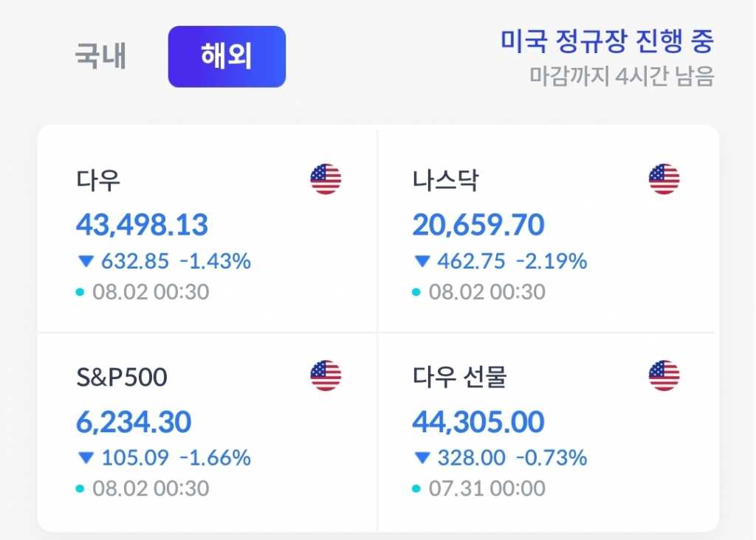Click the S&P500 index label
The width and height of the screenshot is (756, 540).
pyautogui.click(x=122, y=378)
